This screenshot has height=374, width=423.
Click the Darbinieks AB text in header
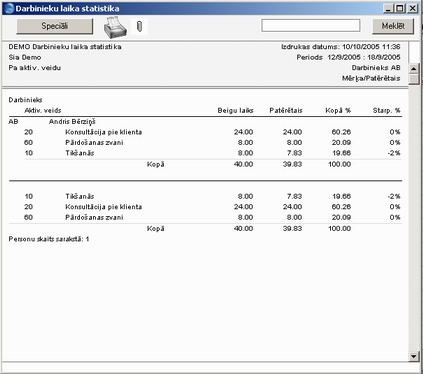tap(376, 68)
